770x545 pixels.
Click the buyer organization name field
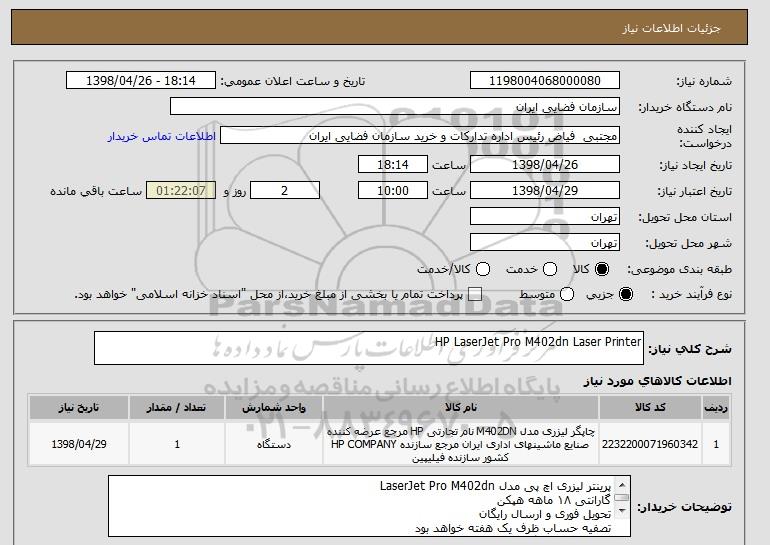pyautogui.click(x=395, y=107)
